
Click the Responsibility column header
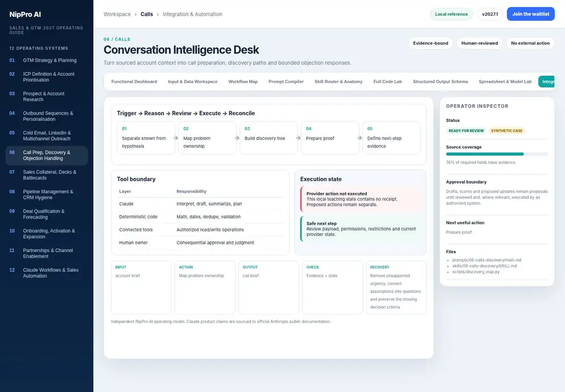pos(192,191)
